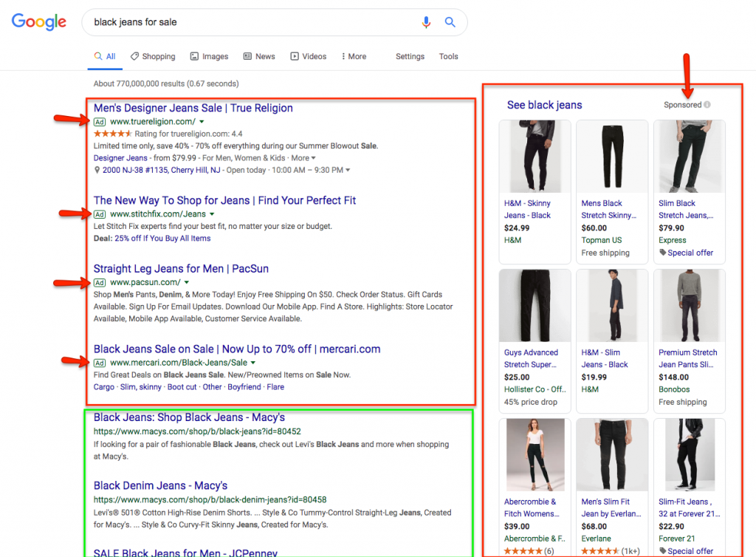Image resolution: width=756 pixels, height=557 pixels.
Task: Open Men's Designer Jeans Sale True Religion link
Action: 193,108
